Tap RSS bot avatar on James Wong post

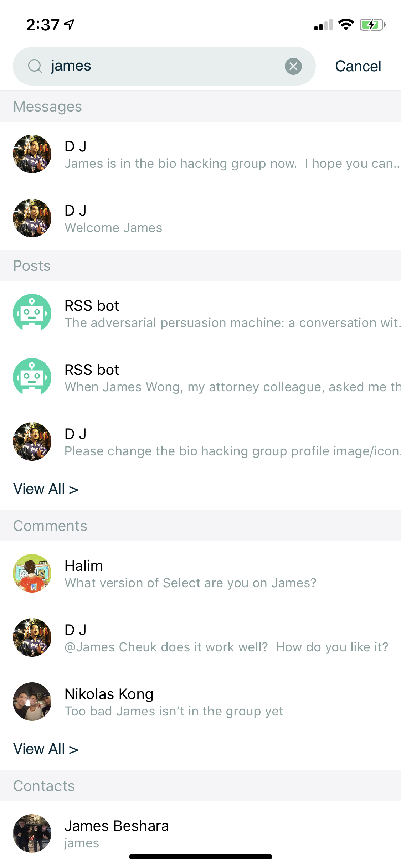32,377
